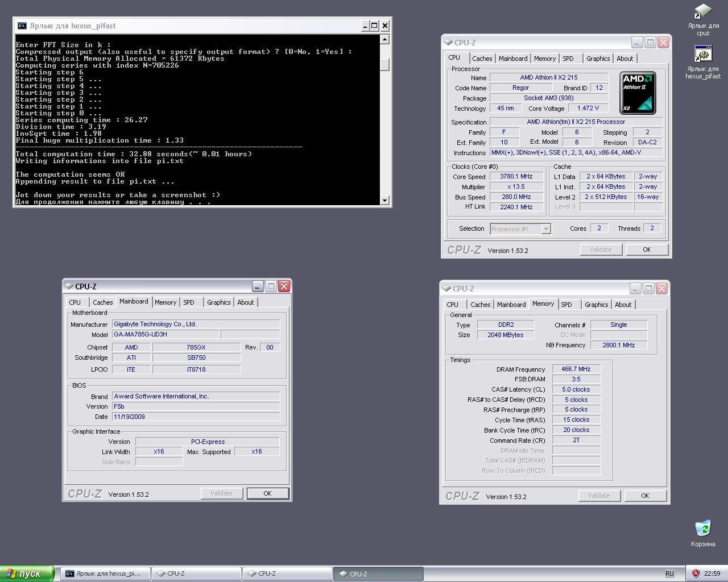The height and width of the screenshot is (582, 728).
Task: Select Caches tab in the Mainboard CPU-Z window
Action: [x=102, y=302]
